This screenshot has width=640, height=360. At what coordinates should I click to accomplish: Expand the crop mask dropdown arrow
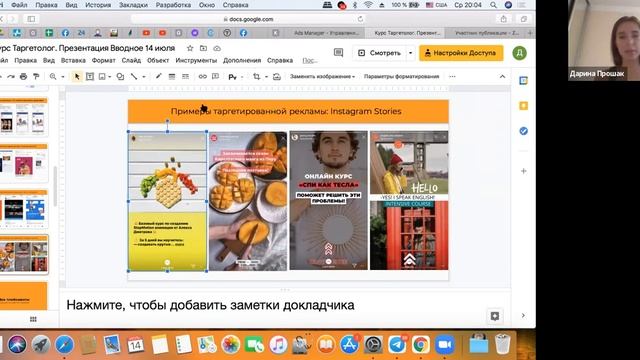(267, 76)
